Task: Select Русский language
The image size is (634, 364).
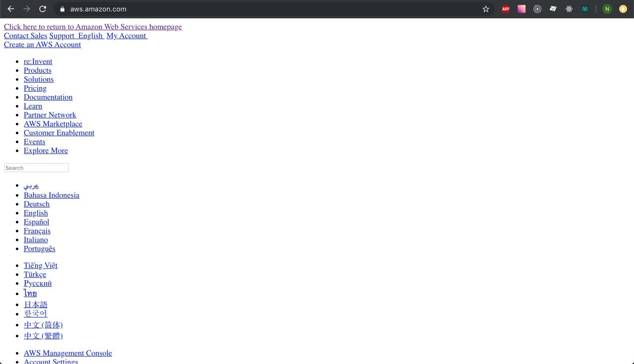Action: point(38,283)
